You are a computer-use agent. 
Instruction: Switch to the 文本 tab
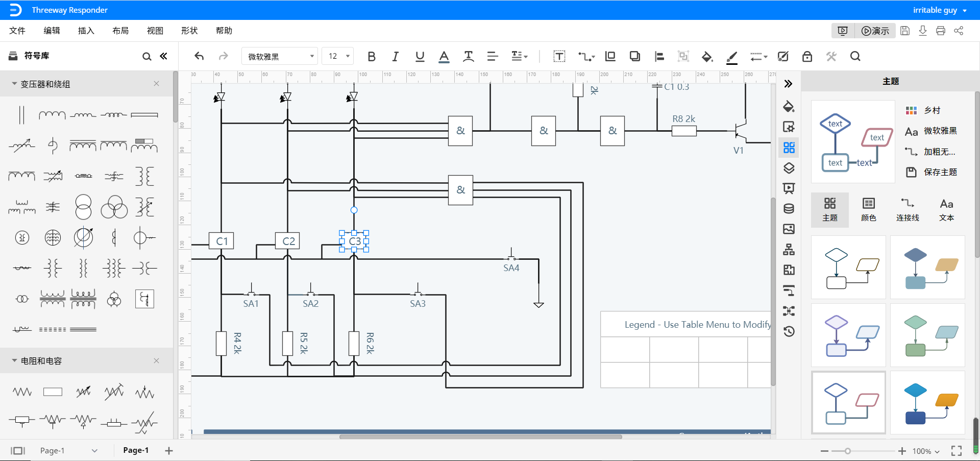(x=947, y=209)
